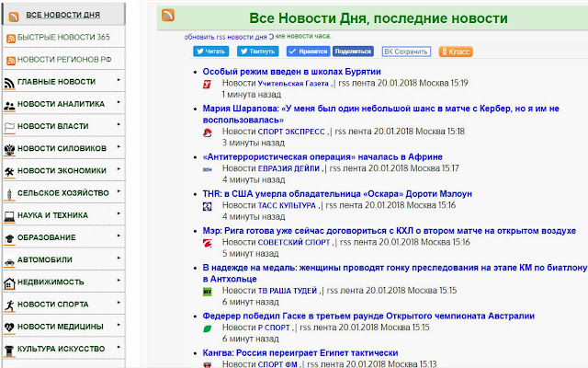
Task: Click the Facebook Поделиться share button
Action: (x=353, y=52)
